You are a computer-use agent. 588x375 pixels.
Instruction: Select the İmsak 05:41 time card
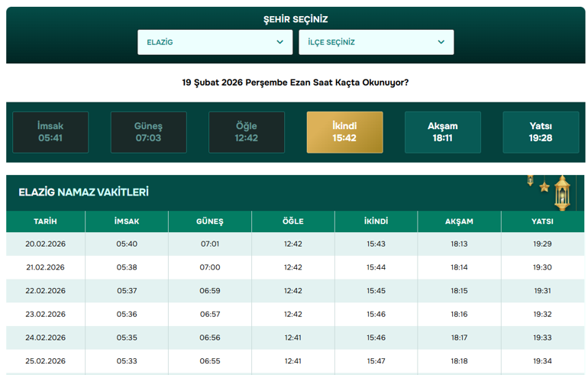tap(50, 132)
